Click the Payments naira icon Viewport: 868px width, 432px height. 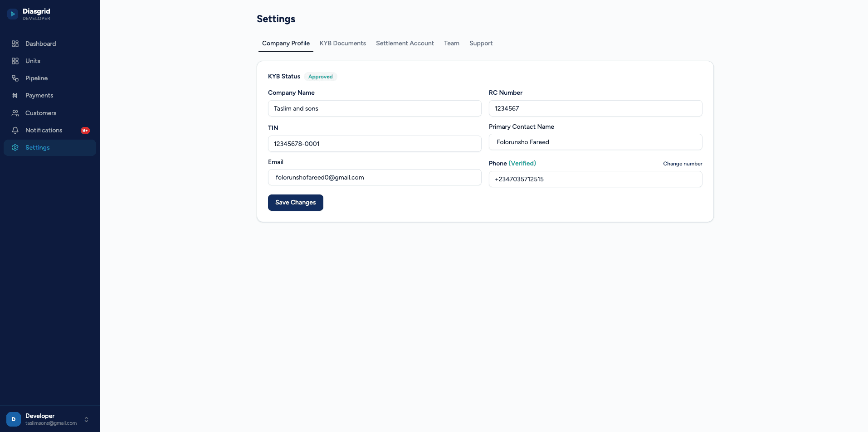pyautogui.click(x=15, y=96)
